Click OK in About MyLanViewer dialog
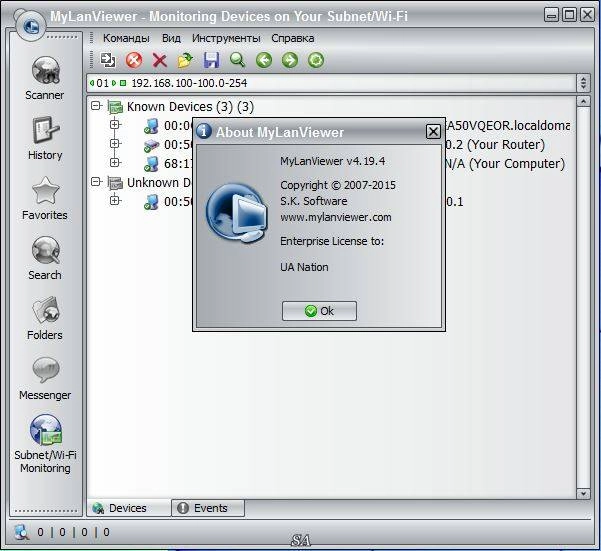 click(319, 311)
